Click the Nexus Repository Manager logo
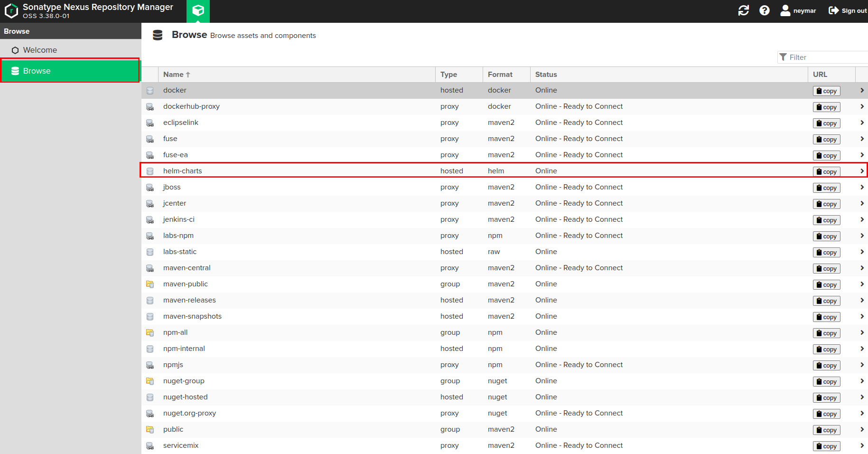This screenshot has height=454, width=868. click(x=11, y=10)
